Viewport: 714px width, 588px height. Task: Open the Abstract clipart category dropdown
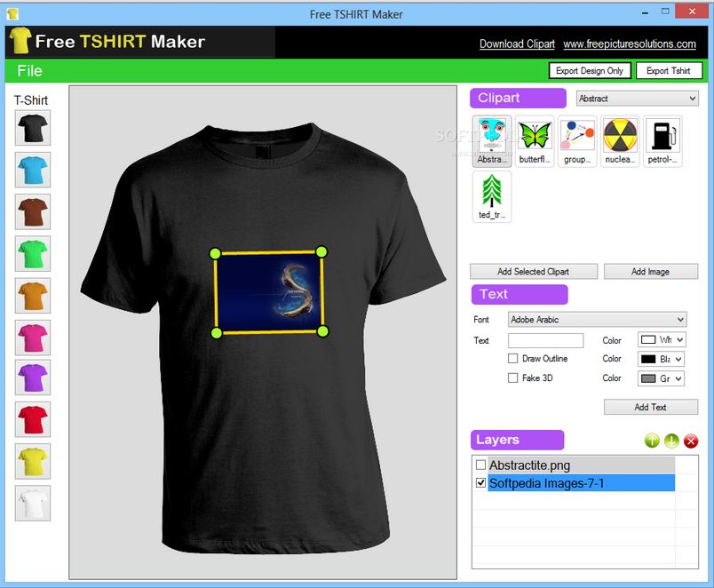tap(637, 99)
